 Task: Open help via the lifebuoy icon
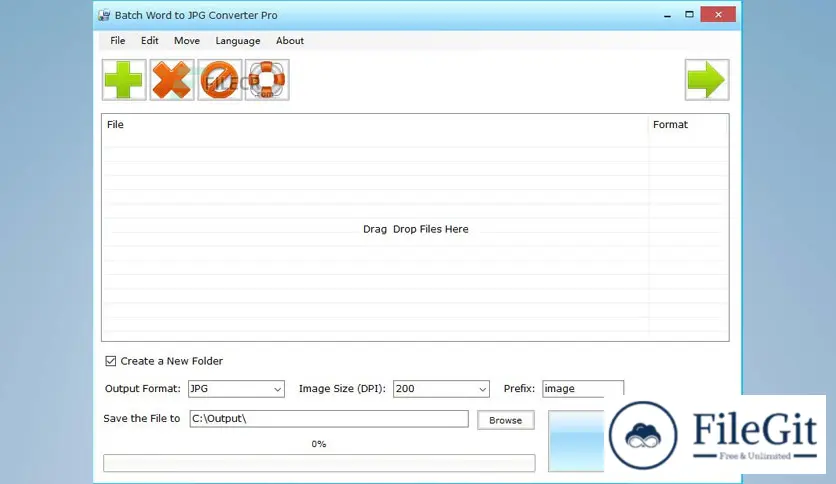click(267, 80)
